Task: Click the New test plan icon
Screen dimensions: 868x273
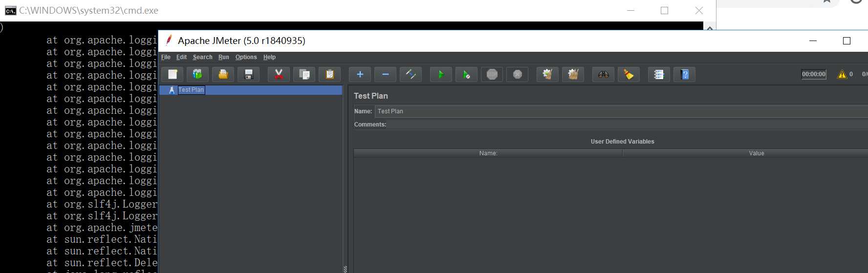Action: click(x=173, y=74)
